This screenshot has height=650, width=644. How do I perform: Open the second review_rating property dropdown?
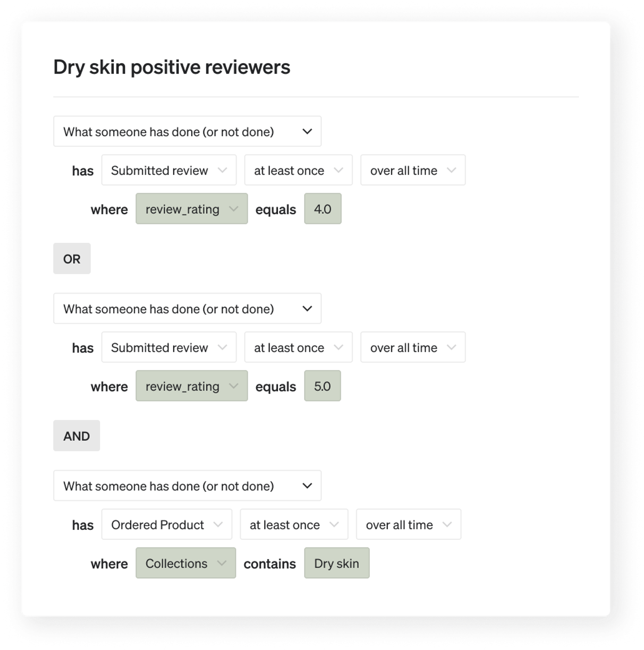coord(192,386)
